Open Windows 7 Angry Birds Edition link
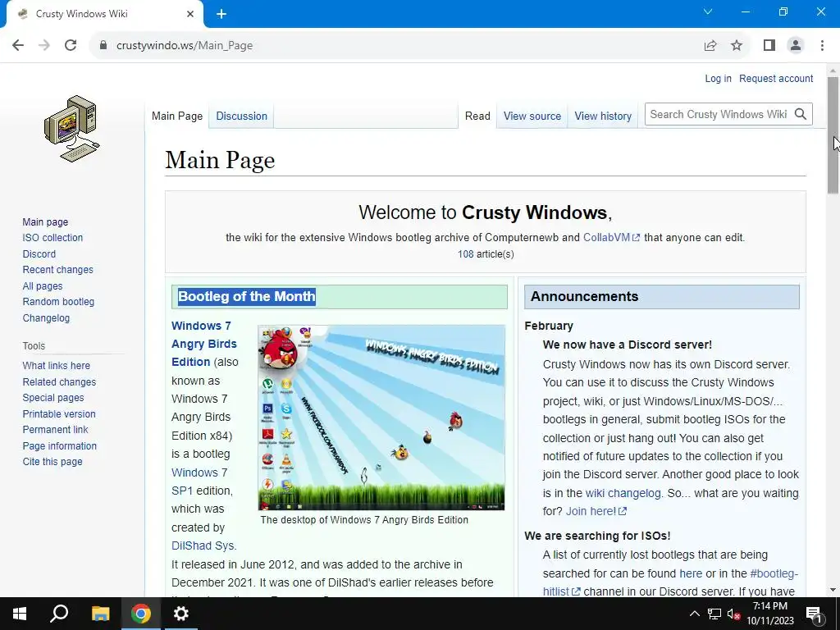The width and height of the screenshot is (840, 630). point(203,344)
